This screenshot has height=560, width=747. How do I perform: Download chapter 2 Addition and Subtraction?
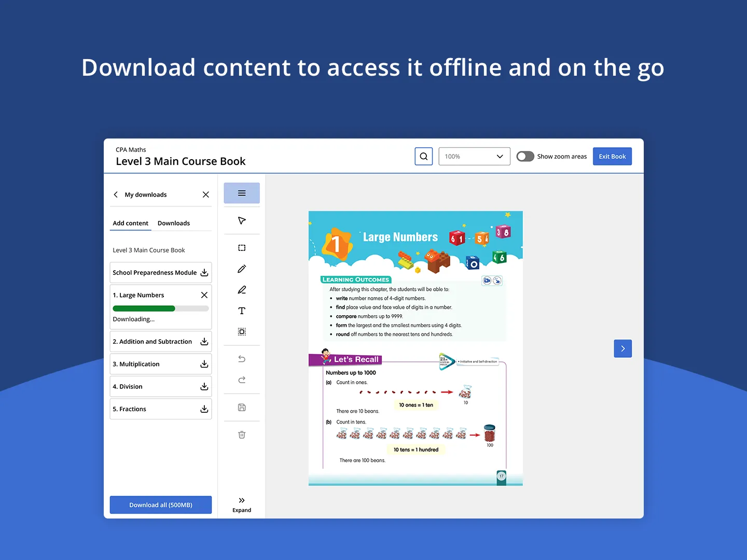204,342
